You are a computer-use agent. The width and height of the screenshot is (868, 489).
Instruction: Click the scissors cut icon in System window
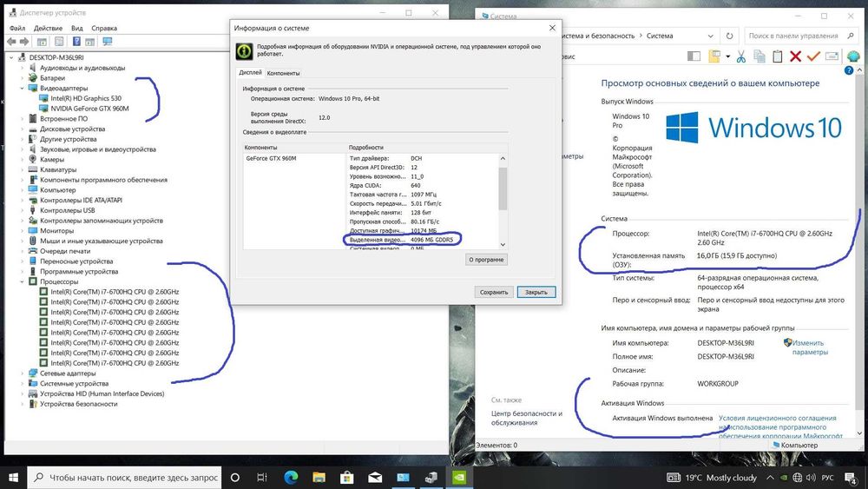click(741, 56)
